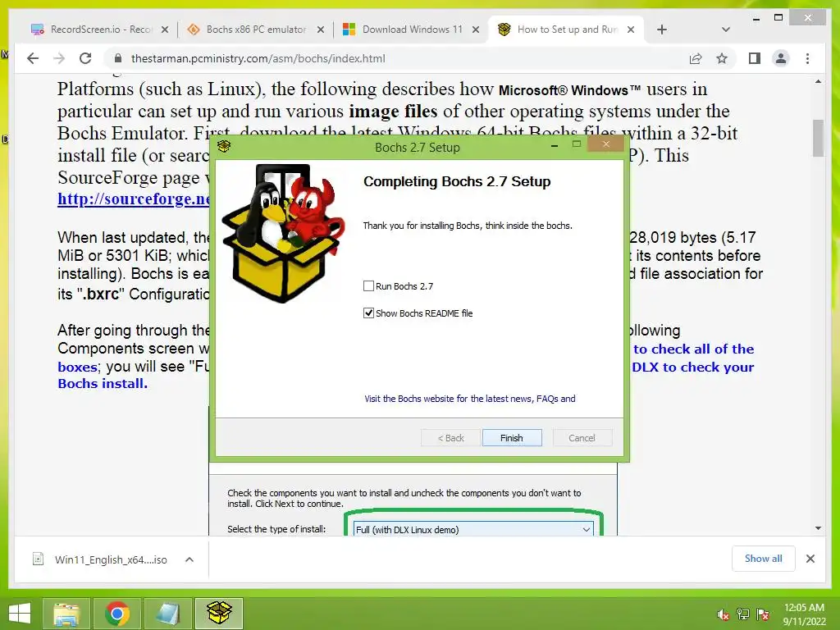
Task: Click the address bar URL
Action: (x=258, y=58)
